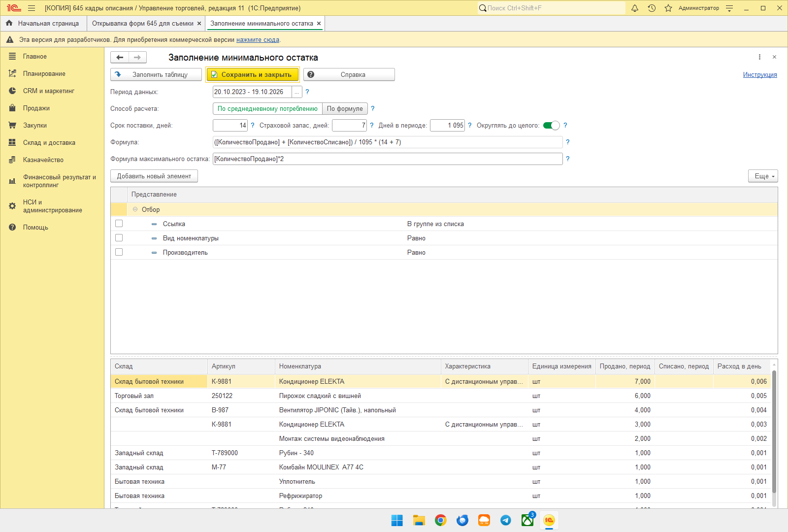Click the Формула максимального остатка field
Screen dimensions: 788x532
(388, 159)
